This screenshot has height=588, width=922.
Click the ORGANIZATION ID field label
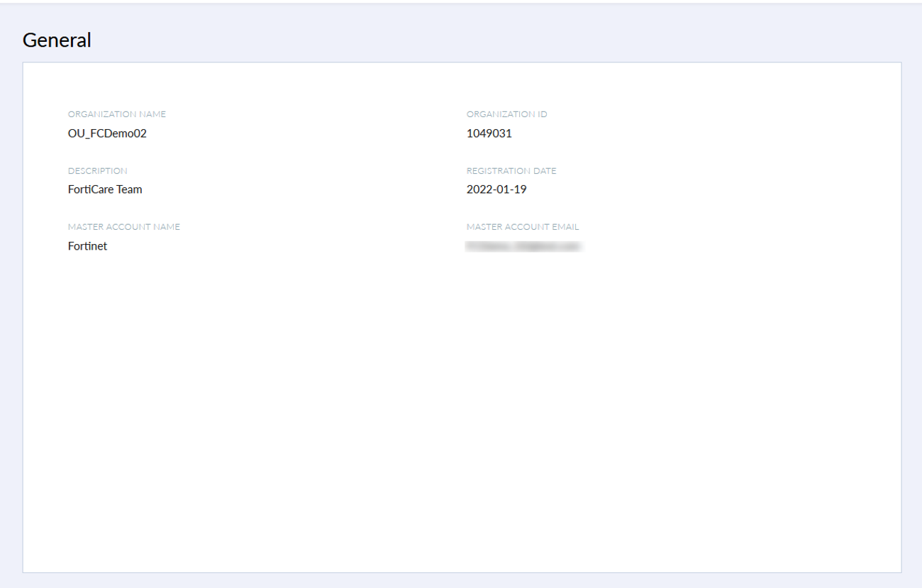(508, 114)
